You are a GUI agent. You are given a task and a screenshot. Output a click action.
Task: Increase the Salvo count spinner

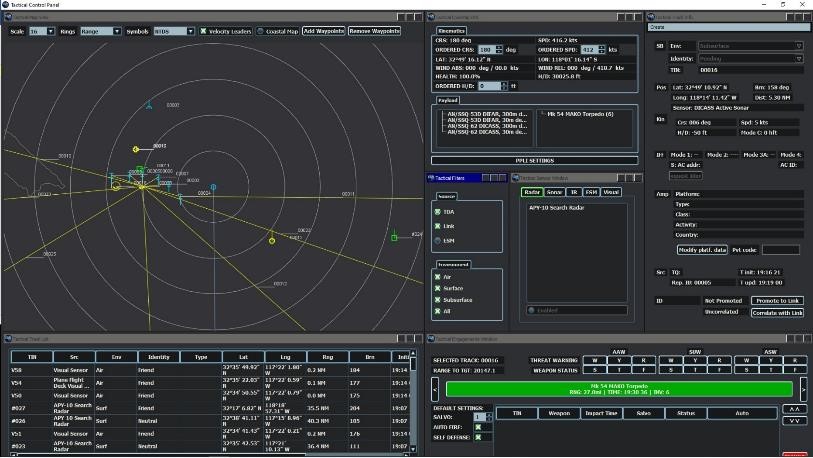pos(488,414)
